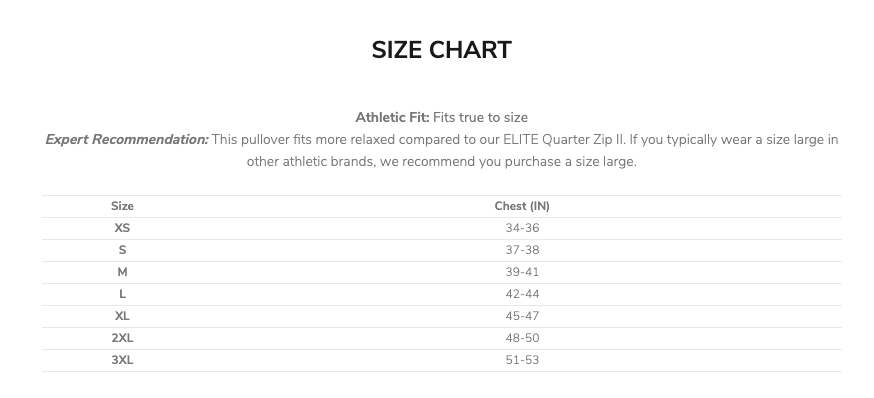Viewport: 874px width, 398px height.
Task: Click the 45-47 chest measurement
Action: click(522, 316)
